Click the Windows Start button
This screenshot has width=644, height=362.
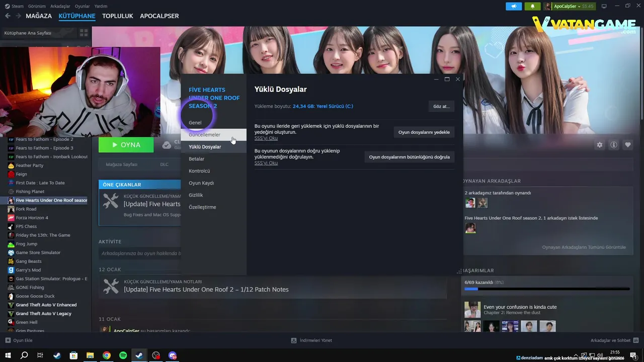(8, 355)
